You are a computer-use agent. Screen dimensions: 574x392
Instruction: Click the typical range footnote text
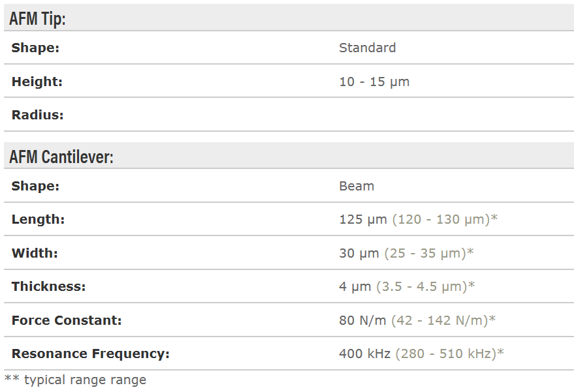tap(76, 380)
